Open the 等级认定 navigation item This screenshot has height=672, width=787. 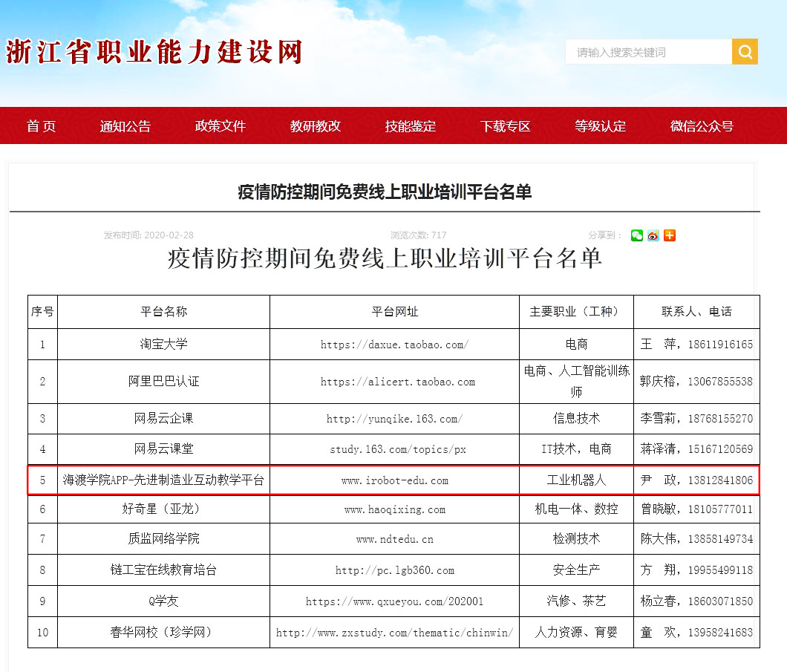[x=601, y=126]
